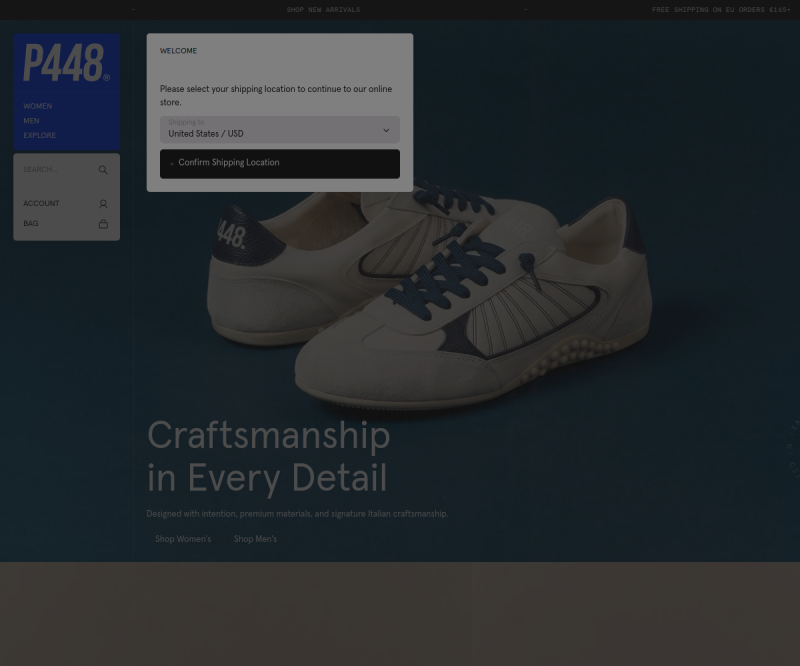The height and width of the screenshot is (666, 800).
Task: Click the WELCOME dialog heading
Action: pos(178,51)
